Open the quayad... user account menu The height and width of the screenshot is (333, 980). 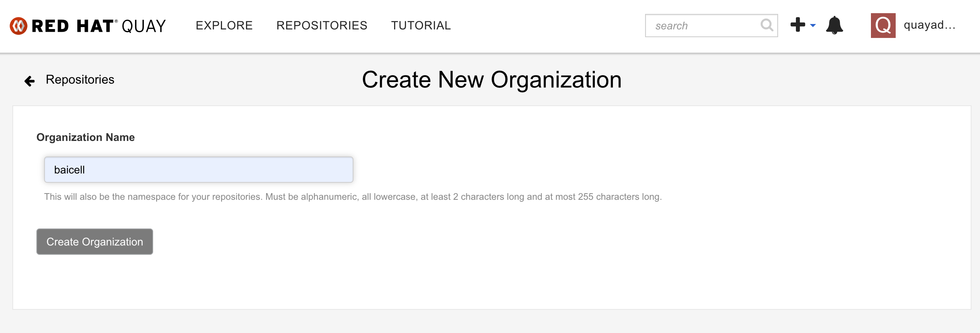point(929,25)
